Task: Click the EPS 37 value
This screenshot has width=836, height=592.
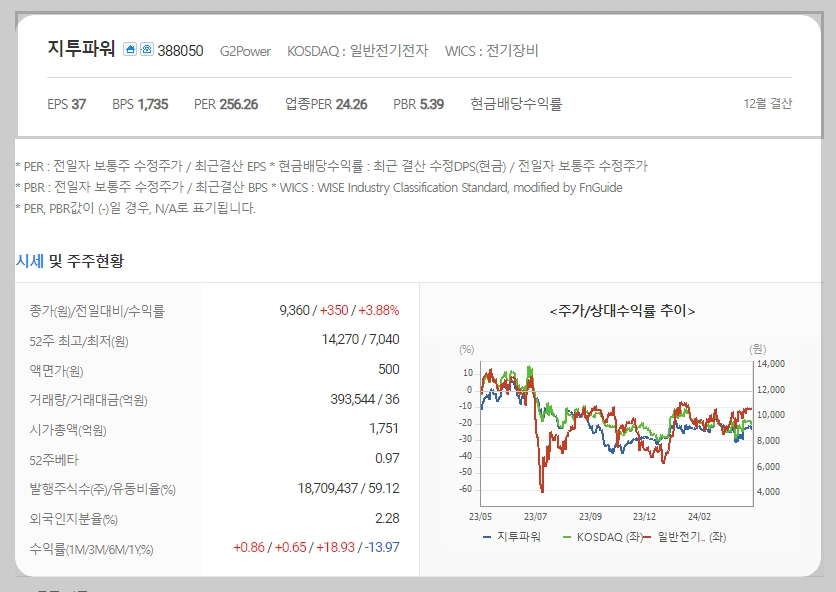Action: tap(67, 104)
